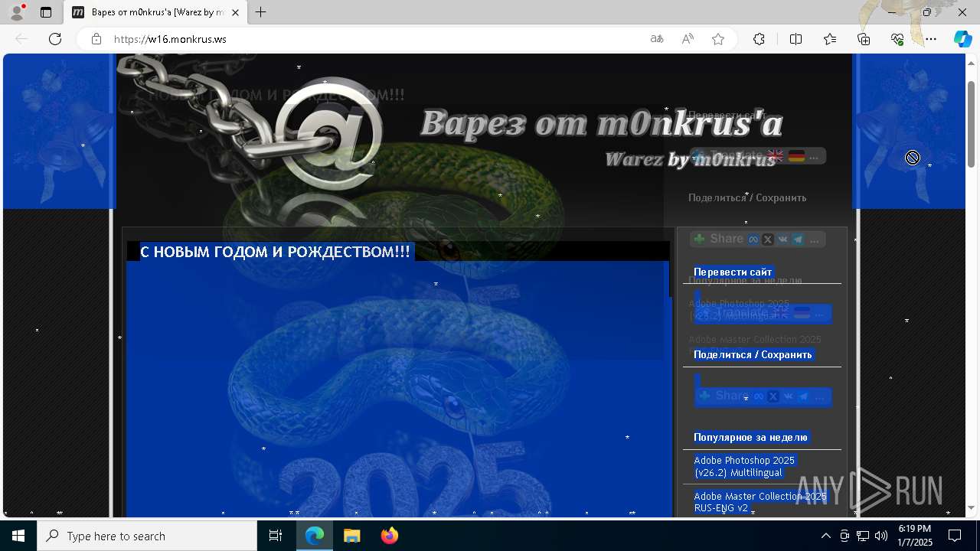
Task: Open Edge Settings and more menu
Action: (x=931, y=39)
